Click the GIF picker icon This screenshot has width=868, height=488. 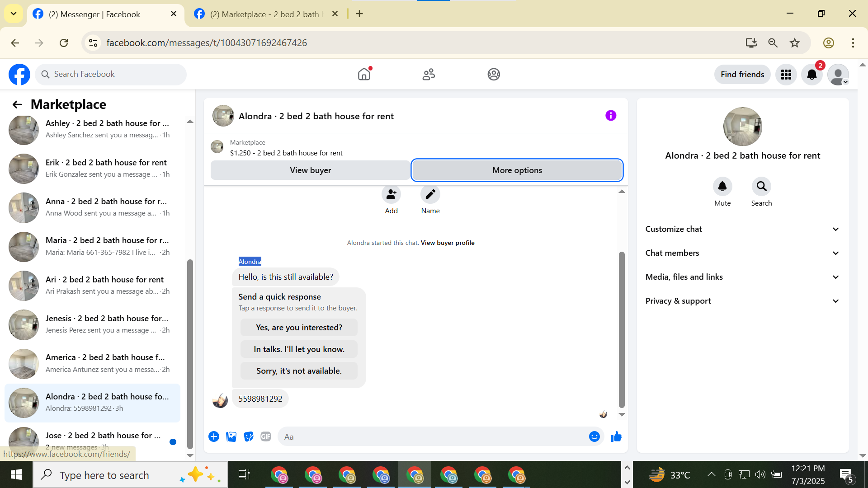266,436
